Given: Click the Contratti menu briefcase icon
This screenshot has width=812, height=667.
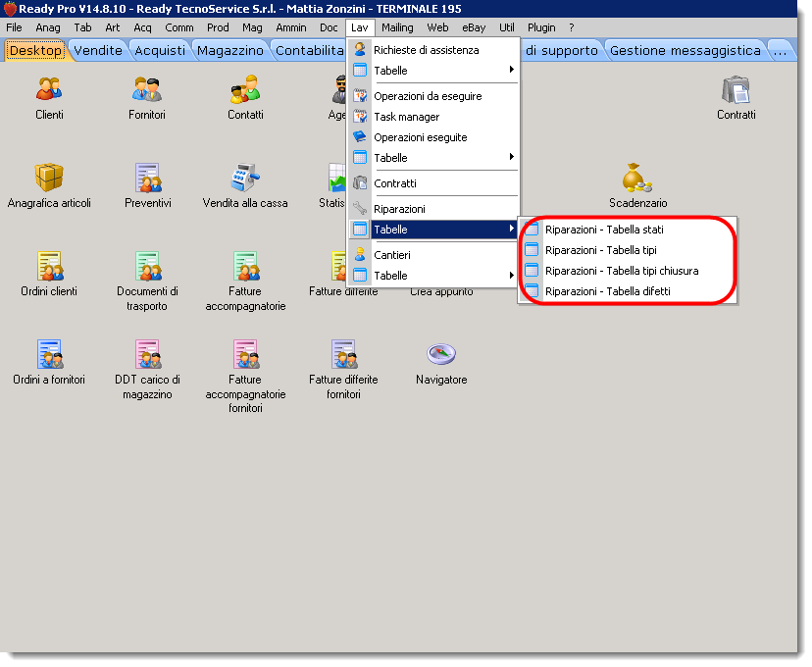Looking at the screenshot, I should point(360,182).
